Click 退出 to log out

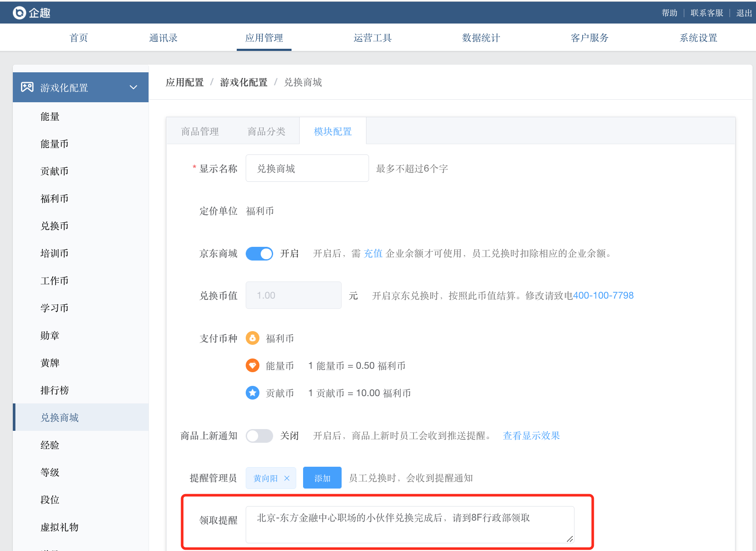[x=744, y=13]
